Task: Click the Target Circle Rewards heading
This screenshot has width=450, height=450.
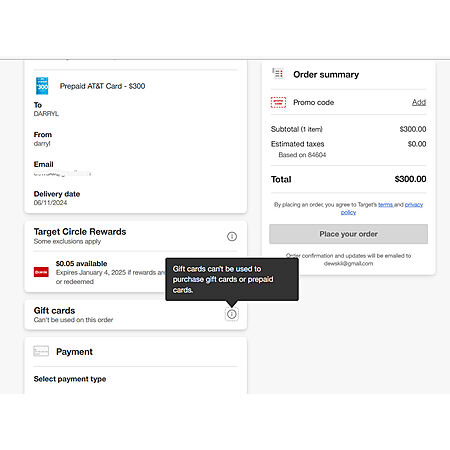Action: 80,232
